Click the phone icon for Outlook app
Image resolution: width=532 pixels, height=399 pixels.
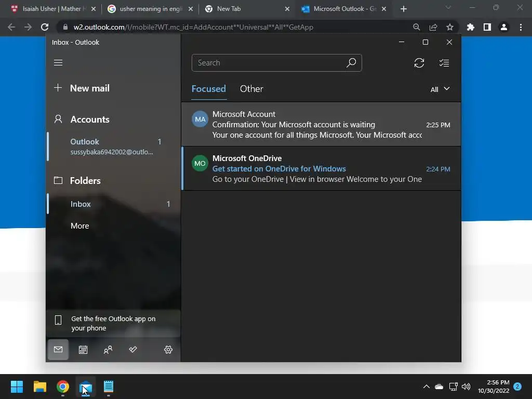(58, 320)
